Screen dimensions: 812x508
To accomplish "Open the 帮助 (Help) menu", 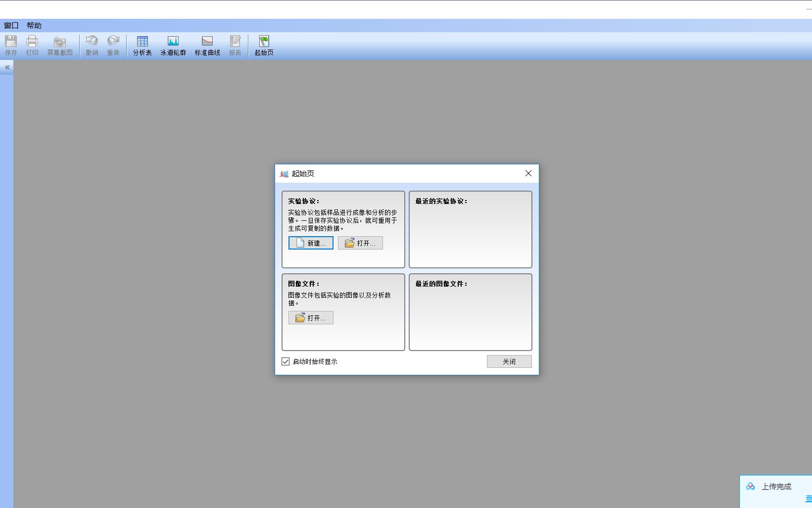I will tap(34, 25).
